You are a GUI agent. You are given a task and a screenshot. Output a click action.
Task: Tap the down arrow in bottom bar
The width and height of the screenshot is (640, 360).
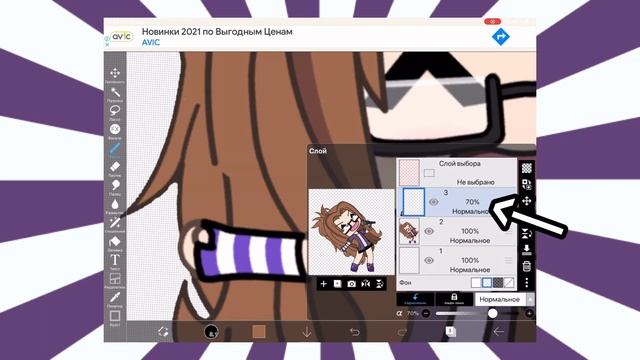click(x=307, y=331)
